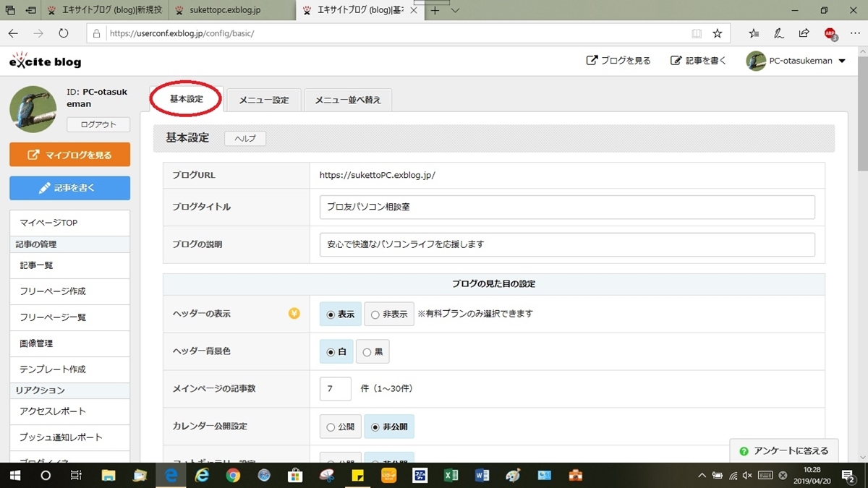
Task: Click 記事を書く link in header
Action: point(698,61)
